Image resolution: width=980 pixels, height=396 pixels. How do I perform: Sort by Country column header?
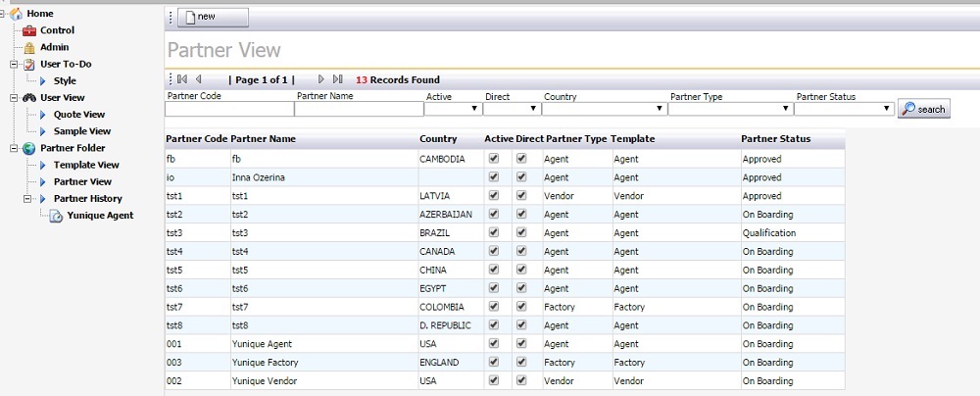[x=438, y=139]
